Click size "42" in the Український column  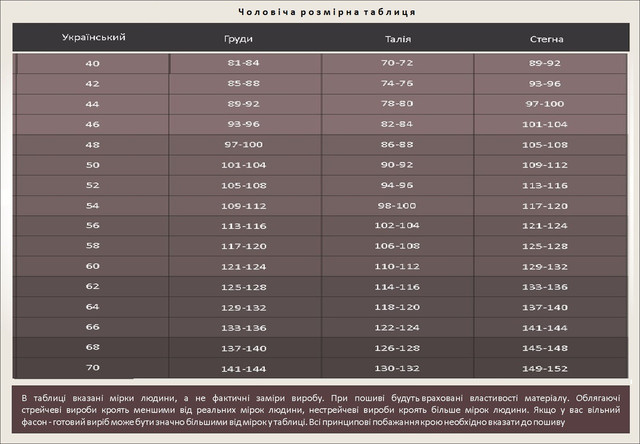(x=93, y=84)
